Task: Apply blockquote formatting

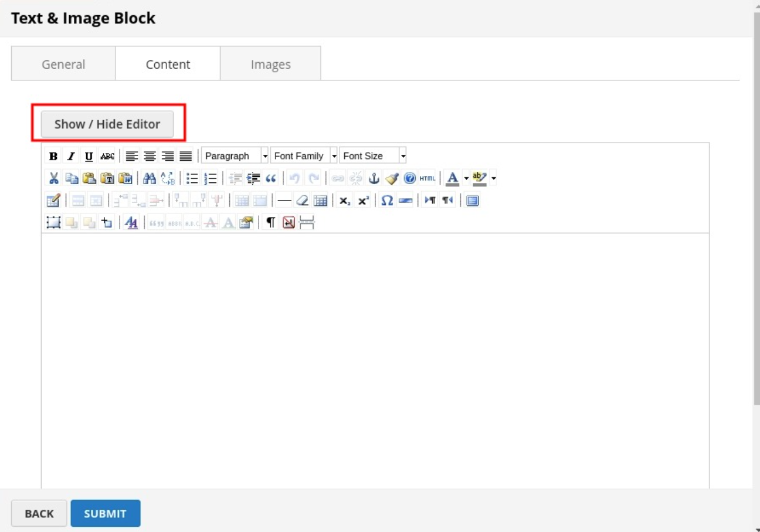Action: (x=270, y=178)
